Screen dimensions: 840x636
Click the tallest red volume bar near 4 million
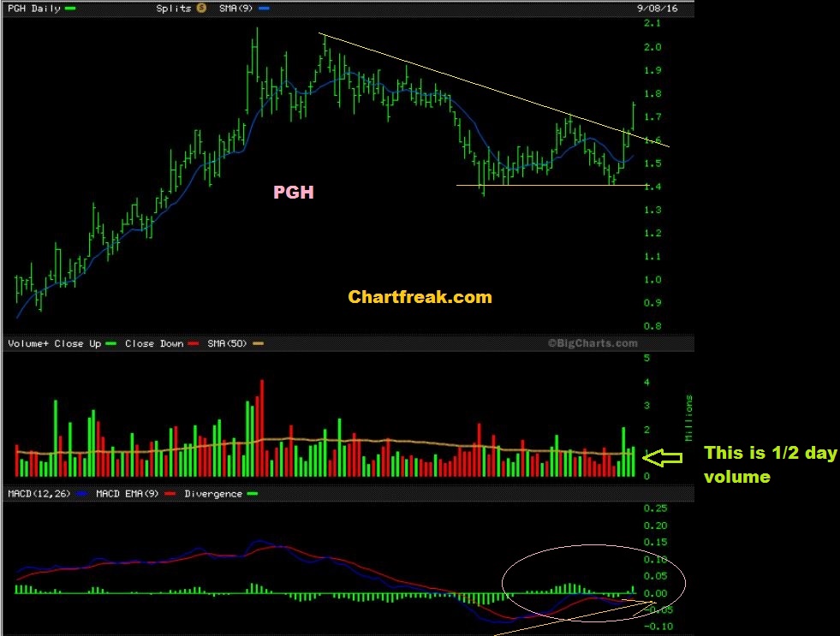(x=262, y=428)
